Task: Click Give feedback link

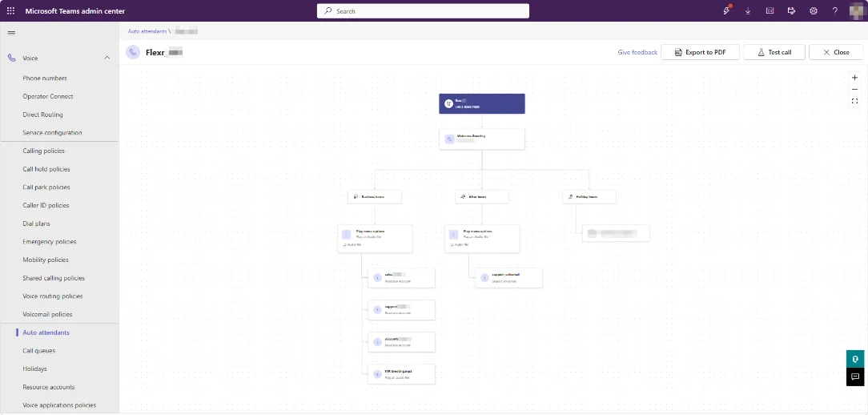Action: pos(637,52)
